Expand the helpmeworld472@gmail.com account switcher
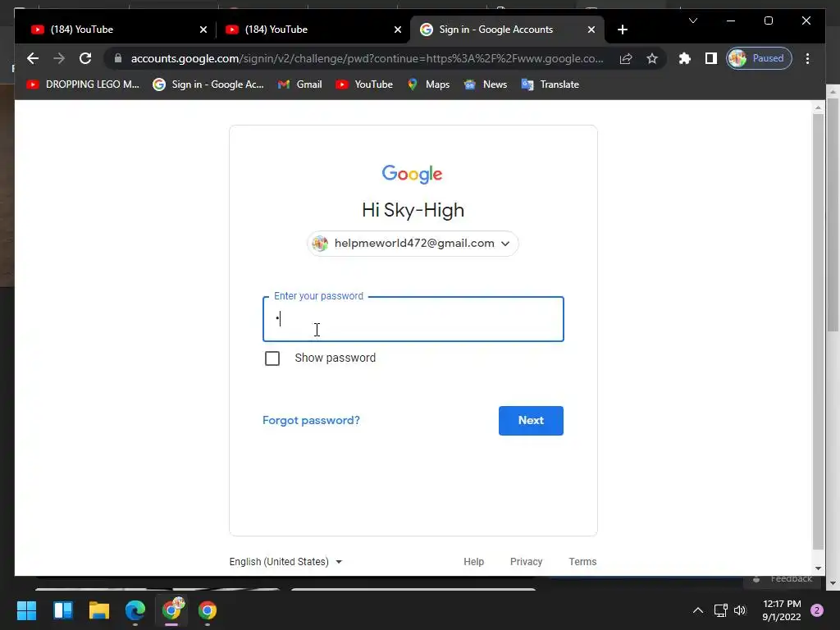 (x=413, y=243)
